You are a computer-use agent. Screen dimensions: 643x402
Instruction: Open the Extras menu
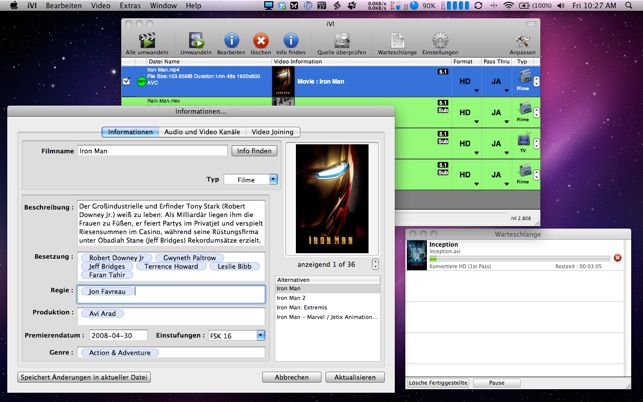point(130,5)
